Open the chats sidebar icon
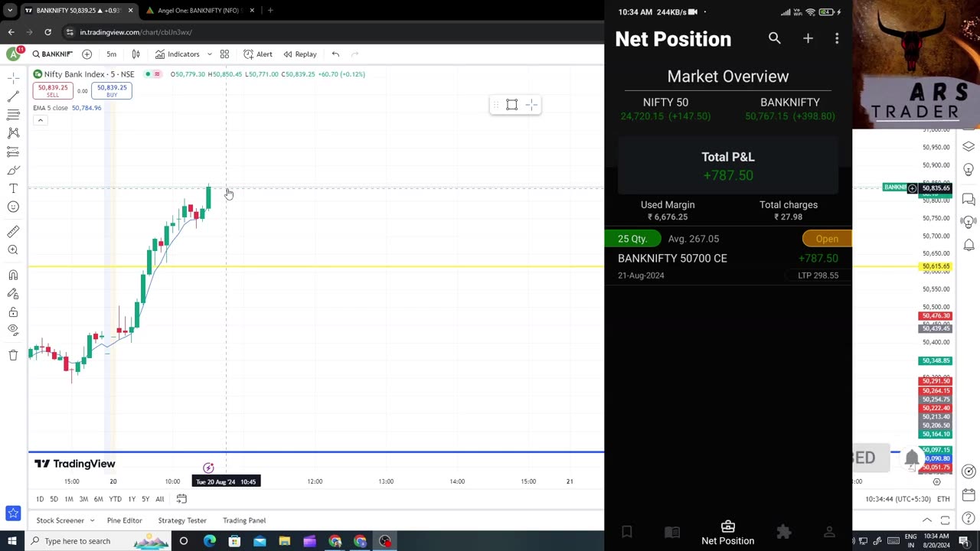The image size is (980, 551). [969, 199]
